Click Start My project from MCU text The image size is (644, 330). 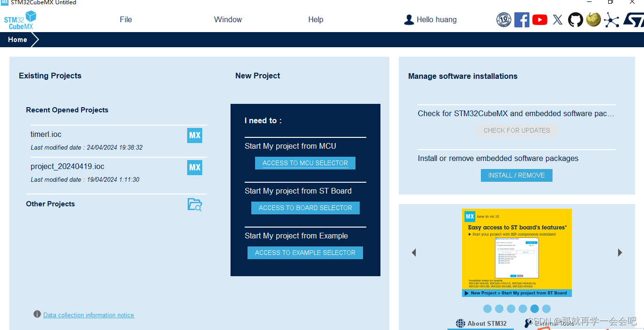click(x=290, y=146)
